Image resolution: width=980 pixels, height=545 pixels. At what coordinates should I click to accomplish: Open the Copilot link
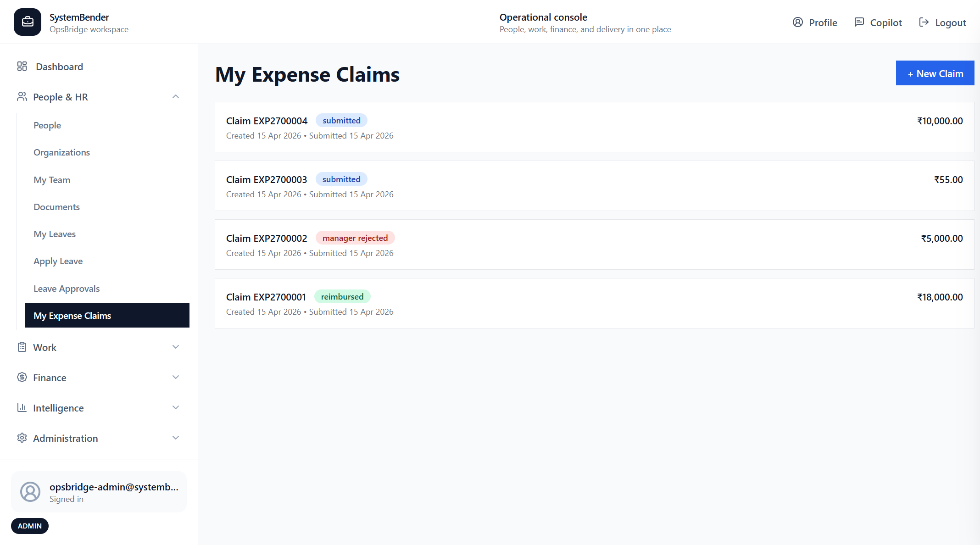pyautogui.click(x=878, y=22)
